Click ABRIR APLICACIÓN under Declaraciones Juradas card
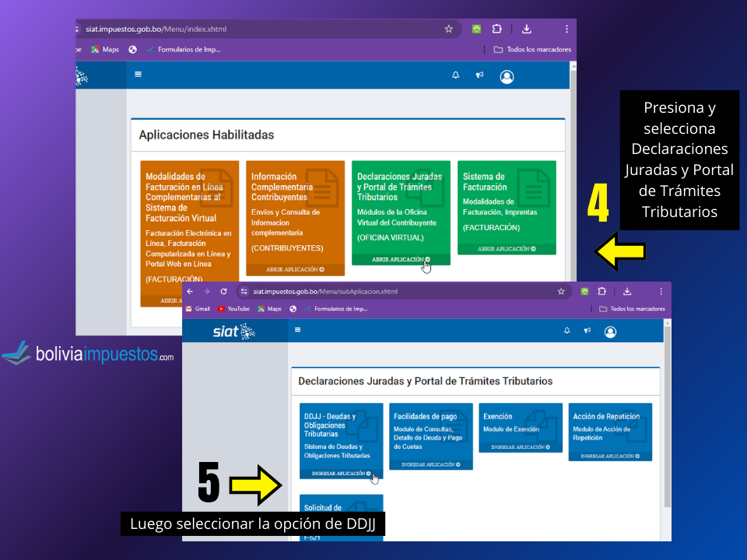Screen dimensions: 747x560 coord(401,260)
